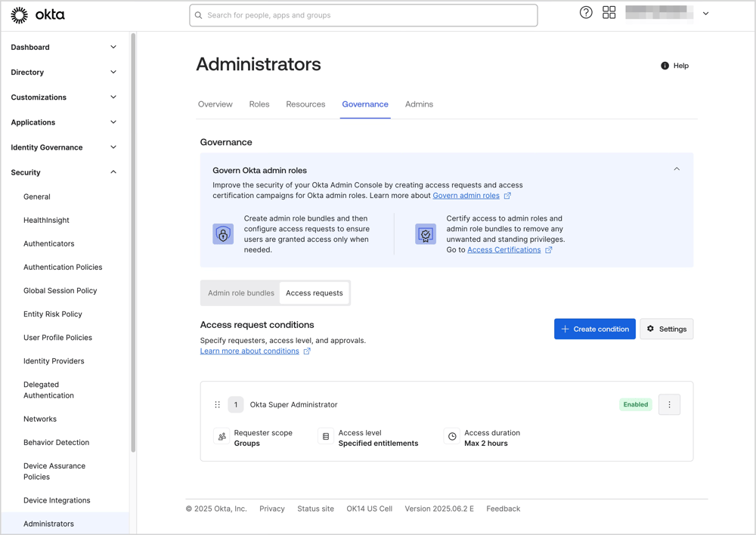Click the certificate badge icon
The width and height of the screenshot is (756, 535).
(426, 234)
